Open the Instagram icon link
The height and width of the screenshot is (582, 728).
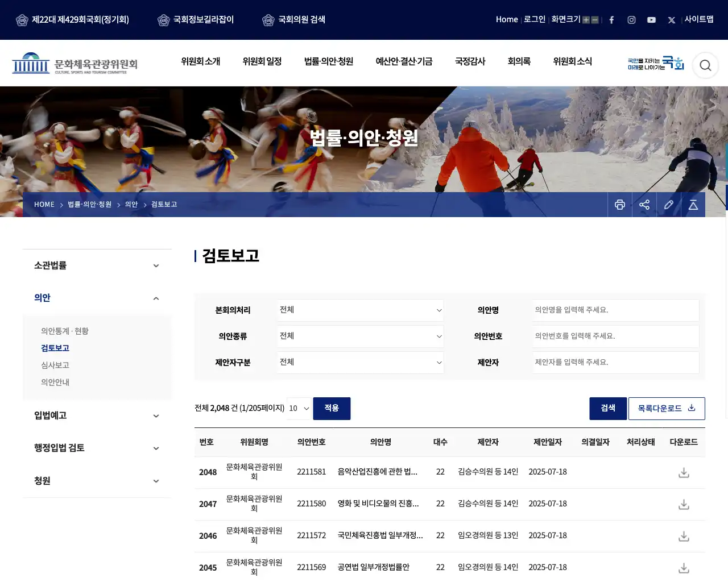coord(631,20)
